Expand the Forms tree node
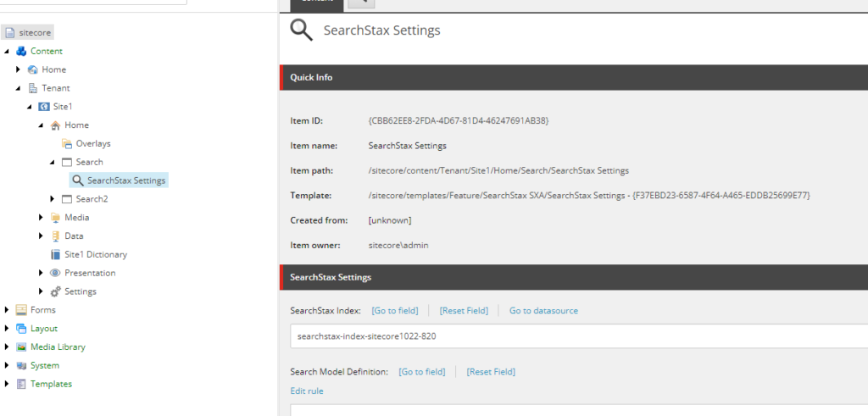868x416 pixels. click(x=7, y=310)
